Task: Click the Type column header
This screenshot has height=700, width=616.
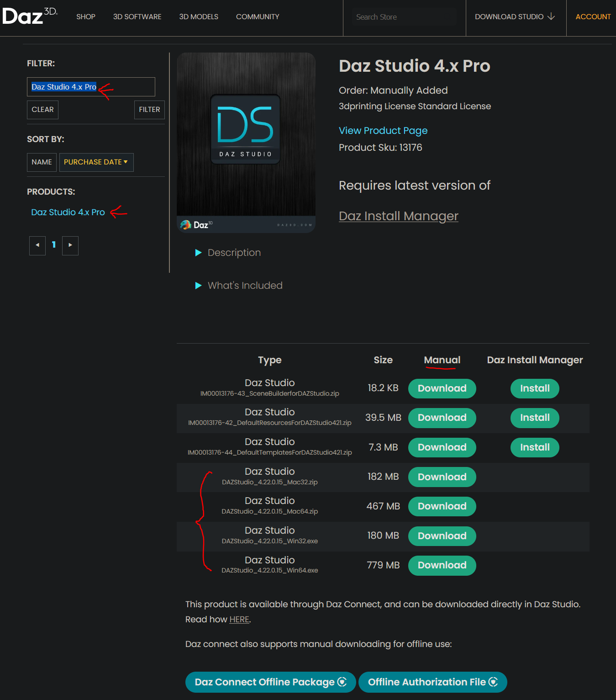Action: 270,361
